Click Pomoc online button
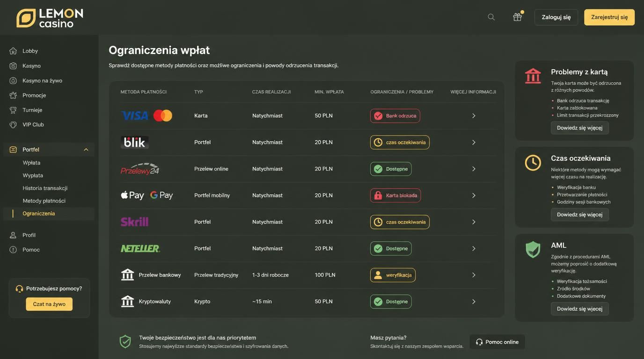644x359 pixels. point(497,342)
